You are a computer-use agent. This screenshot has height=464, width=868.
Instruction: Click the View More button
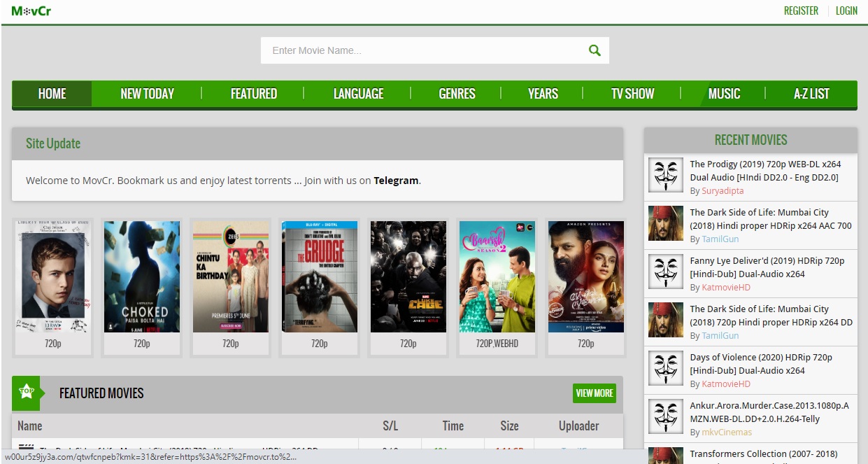595,393
